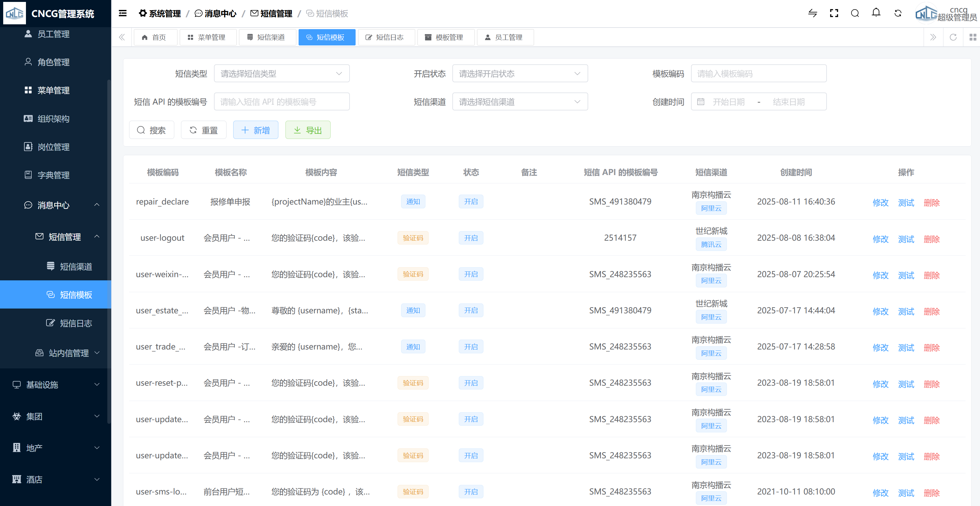
Task: Open the 开启状态 dropdown
Action: click(x=520, y=73)
